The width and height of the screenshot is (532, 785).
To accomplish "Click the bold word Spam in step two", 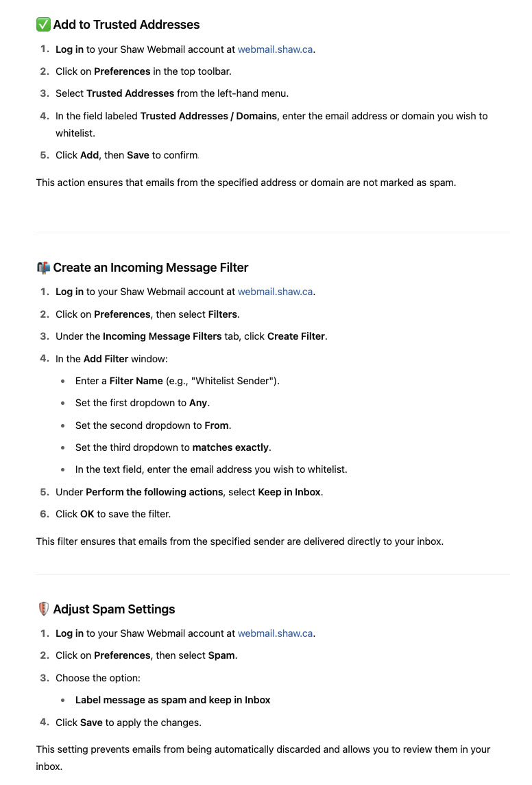I will (221, 656).
